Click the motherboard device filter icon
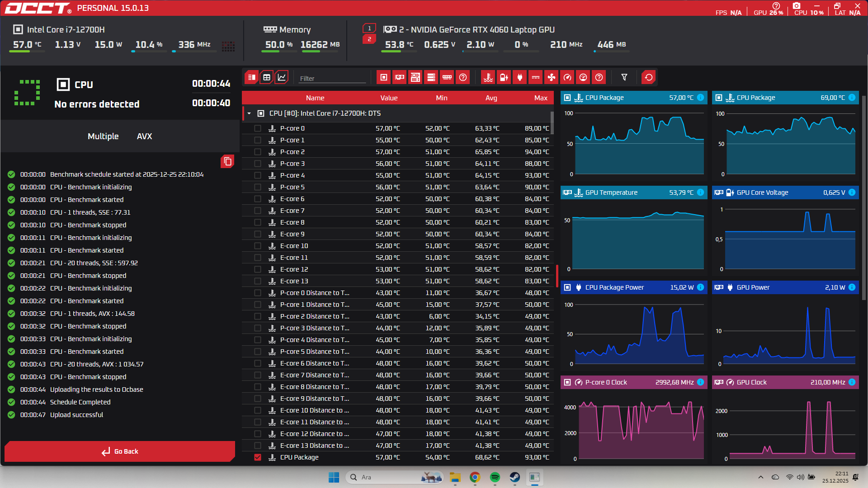The width and height of the screenshot is (868, 488). point(415,77)
